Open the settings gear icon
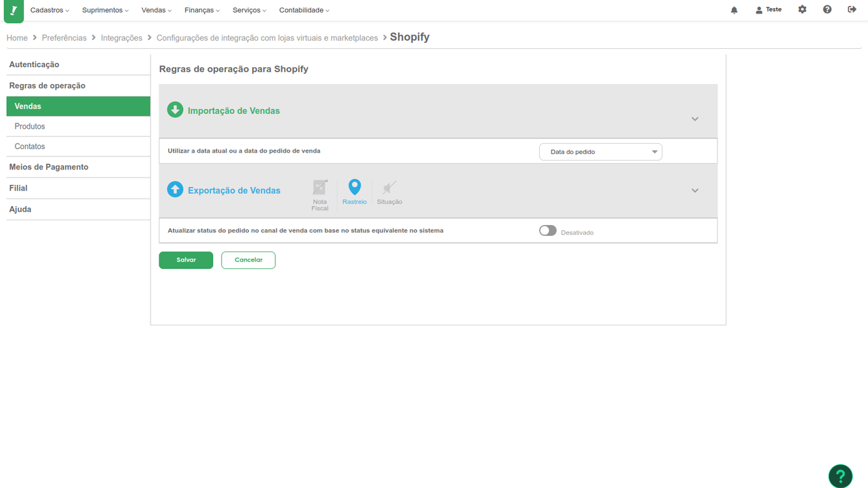868x488 pixels. tap(803, 9)
